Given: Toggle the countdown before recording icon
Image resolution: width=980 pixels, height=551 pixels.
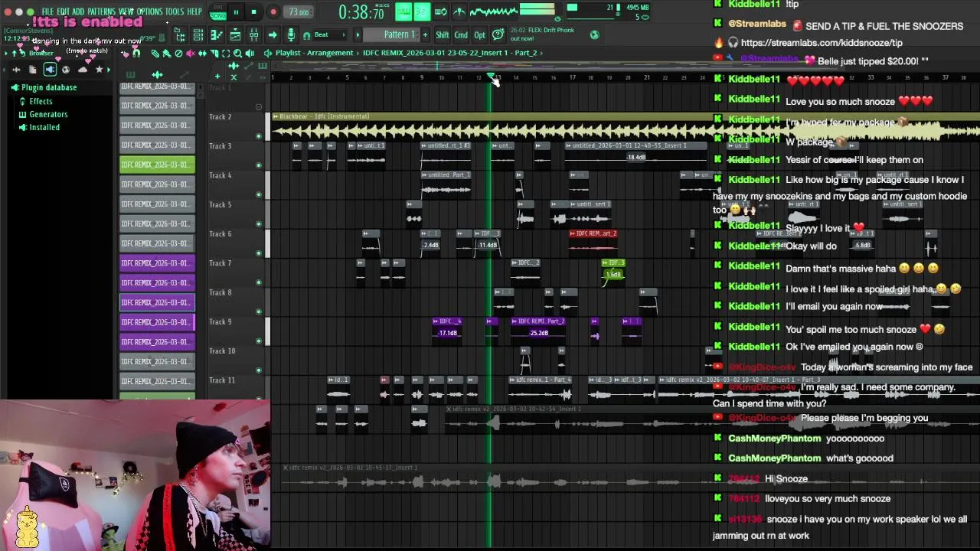Looking at the screenshot, I should [422, 11].
